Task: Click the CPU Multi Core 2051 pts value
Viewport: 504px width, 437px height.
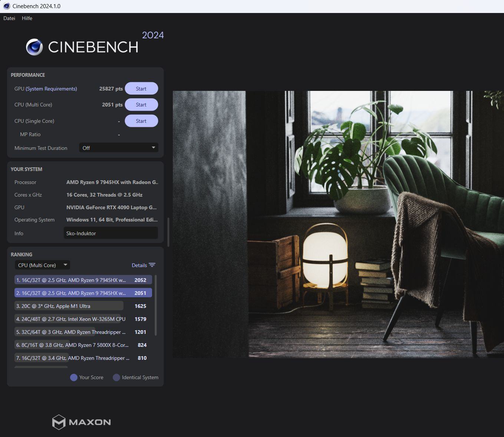Action: tap(112, 105)
